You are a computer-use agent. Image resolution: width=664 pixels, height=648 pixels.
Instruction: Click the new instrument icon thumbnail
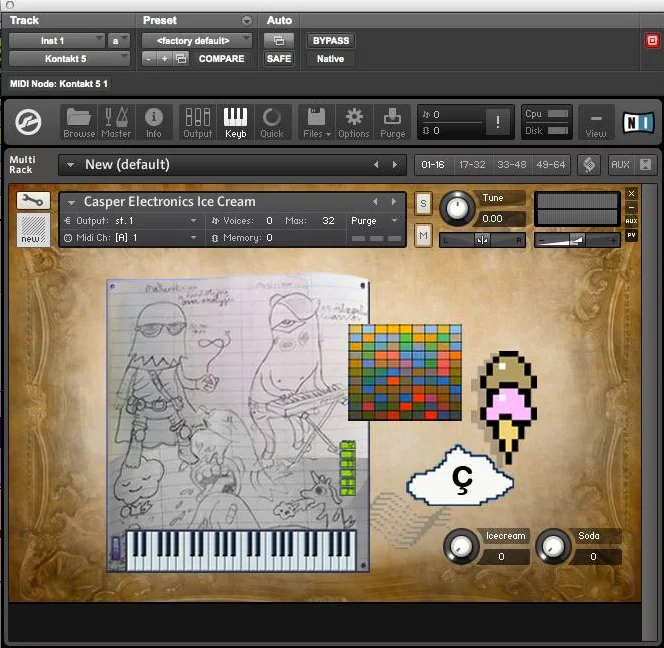coord(33,230)
